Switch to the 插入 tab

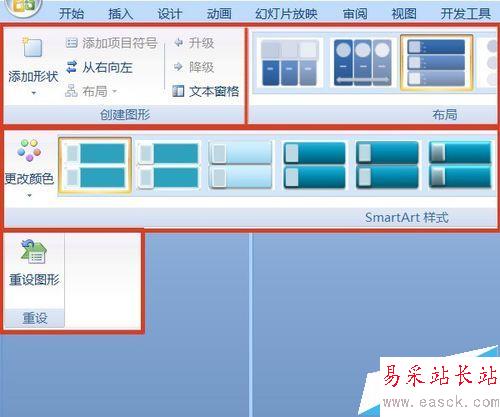point(121,14)
